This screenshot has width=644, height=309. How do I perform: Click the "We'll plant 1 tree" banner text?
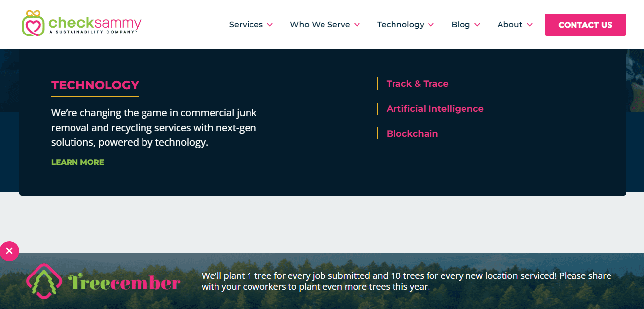tap(406, 281)
